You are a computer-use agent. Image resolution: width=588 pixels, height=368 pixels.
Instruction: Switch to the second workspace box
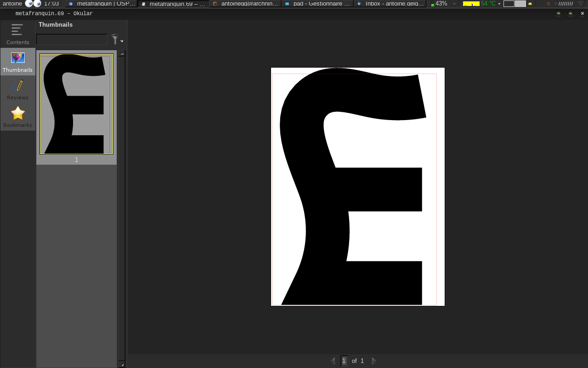[520, 4]
